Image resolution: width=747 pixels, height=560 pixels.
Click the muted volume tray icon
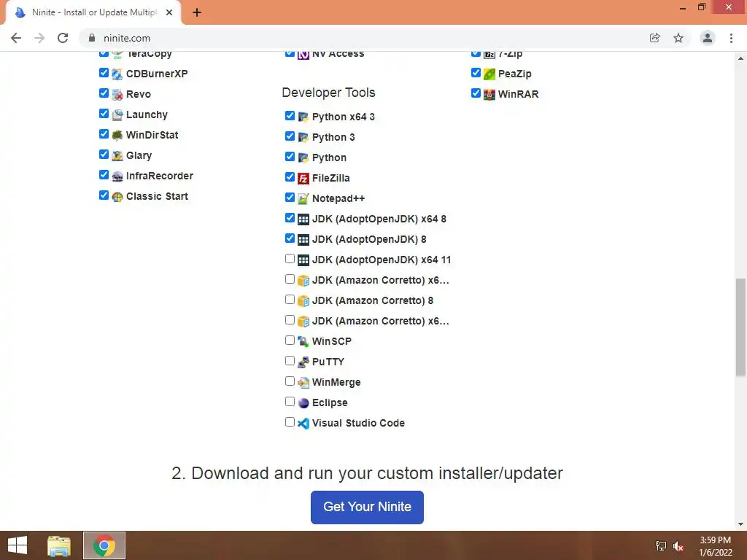678,546
